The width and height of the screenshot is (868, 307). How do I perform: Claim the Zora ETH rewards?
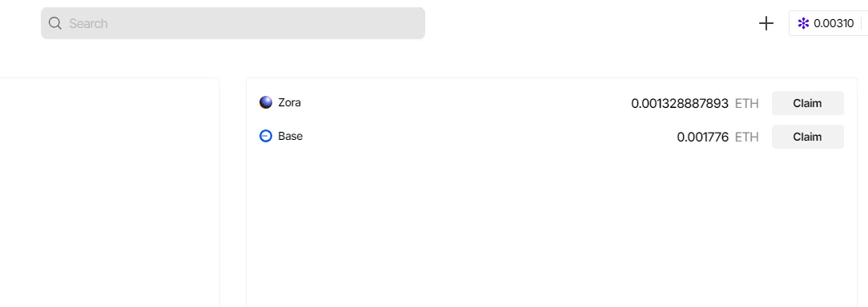(x=808, y=103)
